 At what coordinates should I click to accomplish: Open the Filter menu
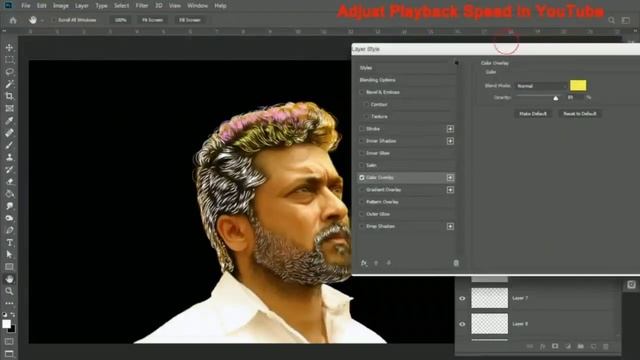(x=142, y=6)
